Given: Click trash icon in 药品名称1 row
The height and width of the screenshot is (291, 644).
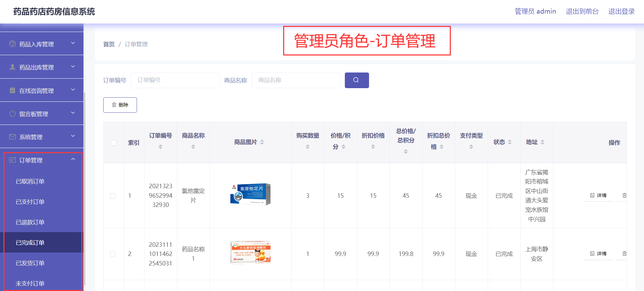Looking at the screenshot, I should coord(624,254).
